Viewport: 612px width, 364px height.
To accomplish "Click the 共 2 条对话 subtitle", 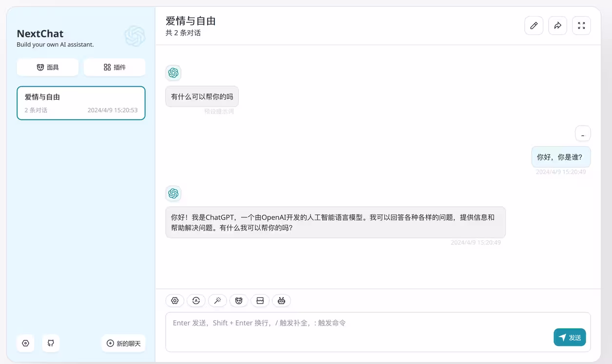I will [x=183, y=33].
